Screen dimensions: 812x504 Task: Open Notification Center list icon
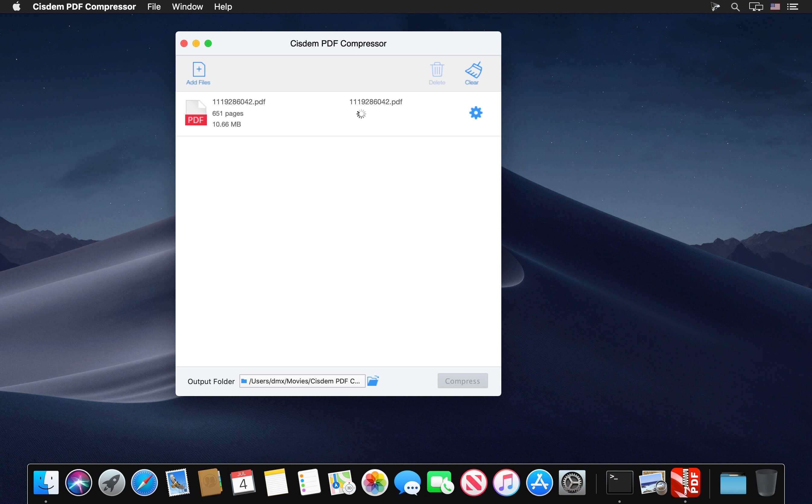point(792,7)
